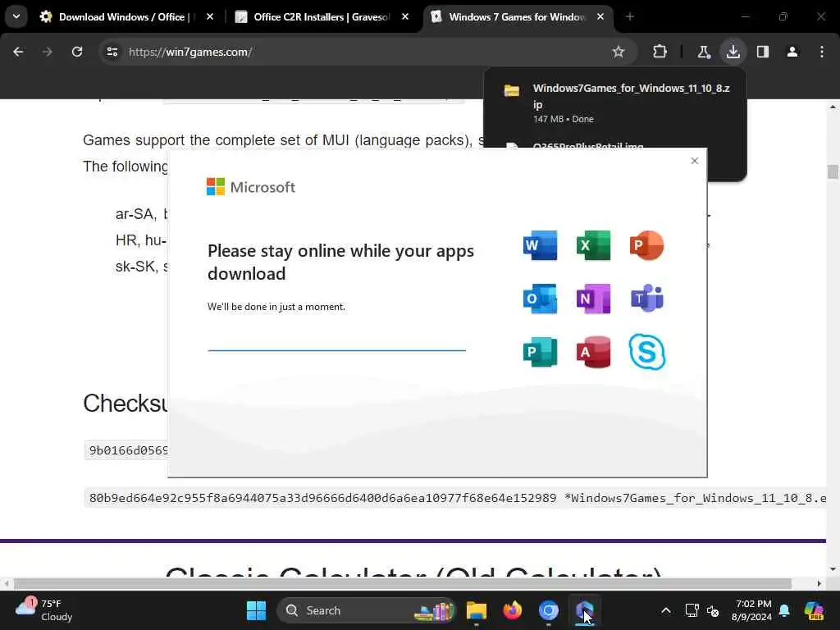This screenshot has height=630, width=840.
Task: Click the Access icon in Office installer
Action: tap(593, 352)
